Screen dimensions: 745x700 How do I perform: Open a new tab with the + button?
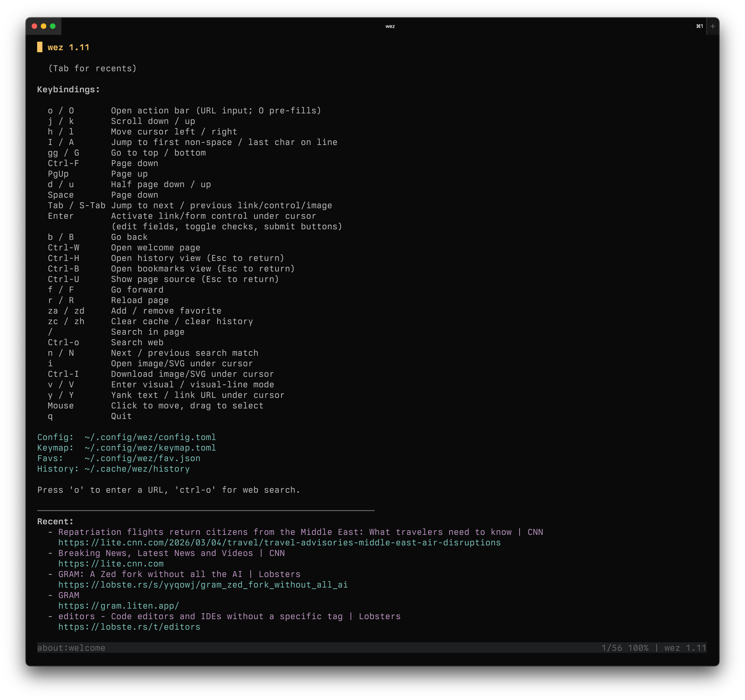tap(712, 26)
